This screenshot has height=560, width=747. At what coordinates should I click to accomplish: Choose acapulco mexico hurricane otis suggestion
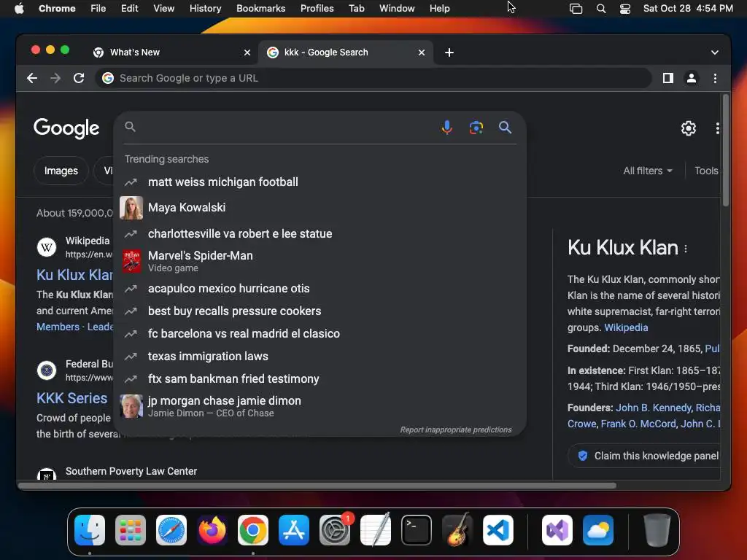point(320,289)
